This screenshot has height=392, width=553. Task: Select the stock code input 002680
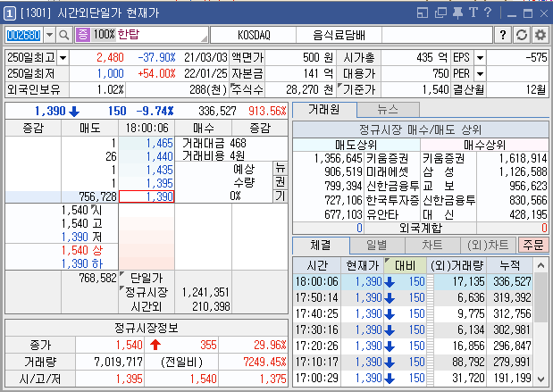pyautogui.click(x=23, y=35)
